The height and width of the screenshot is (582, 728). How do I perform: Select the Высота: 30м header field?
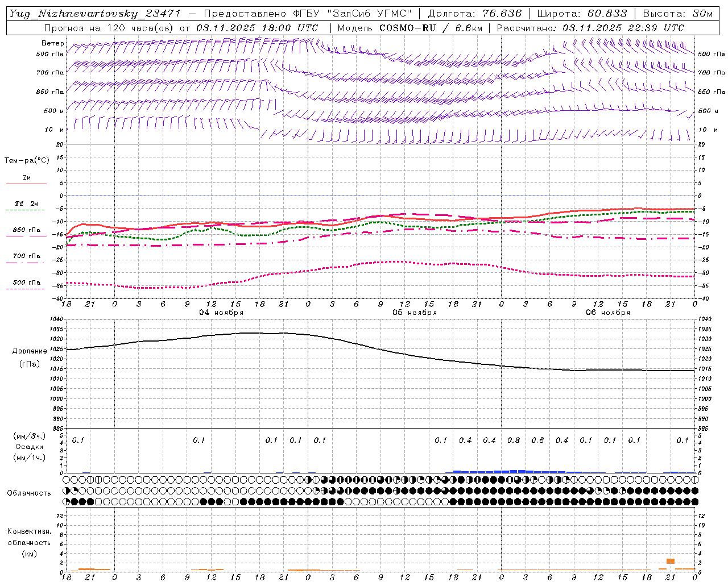[678, 14]
